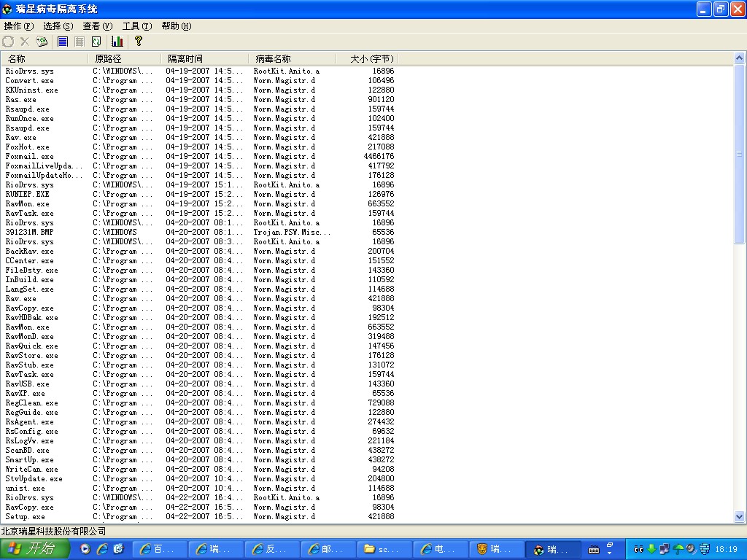Launch media player from quick launch

point(85,549)
